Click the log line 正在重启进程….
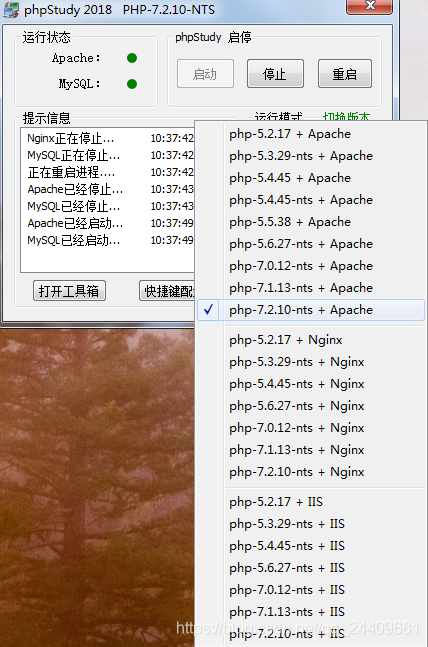428x647 pixels. [x=71, y=172]
